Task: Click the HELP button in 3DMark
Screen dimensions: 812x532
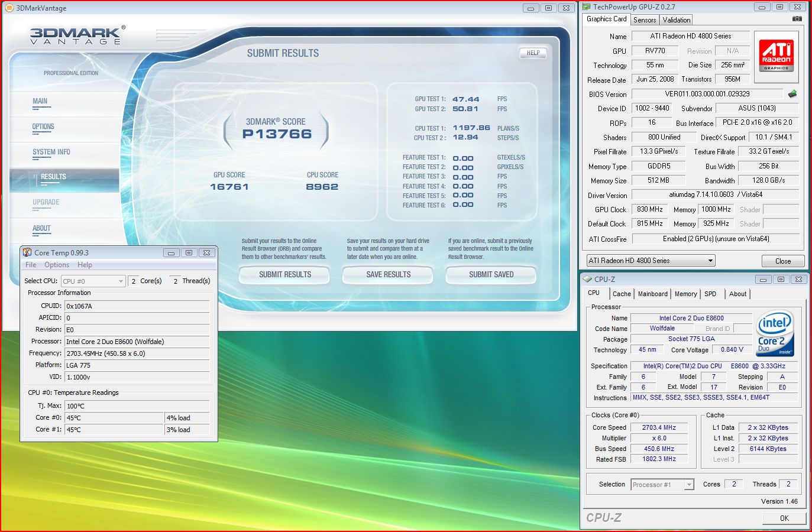Action: click(x=533, y=53)
